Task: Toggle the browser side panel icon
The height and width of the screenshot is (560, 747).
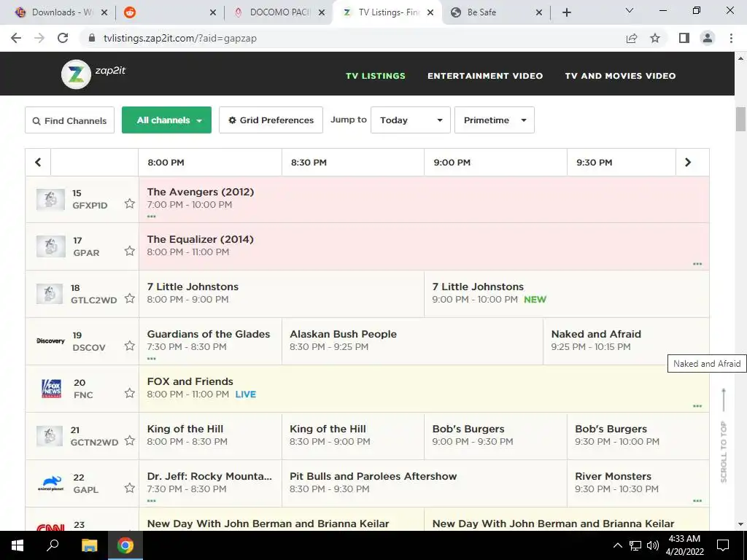Action: 684,38
